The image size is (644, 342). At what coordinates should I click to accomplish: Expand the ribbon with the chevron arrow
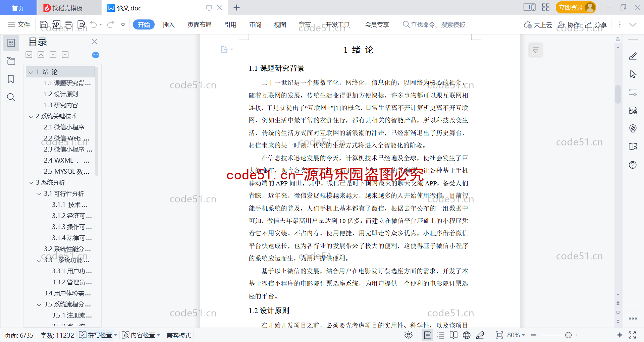click(633, 24)
